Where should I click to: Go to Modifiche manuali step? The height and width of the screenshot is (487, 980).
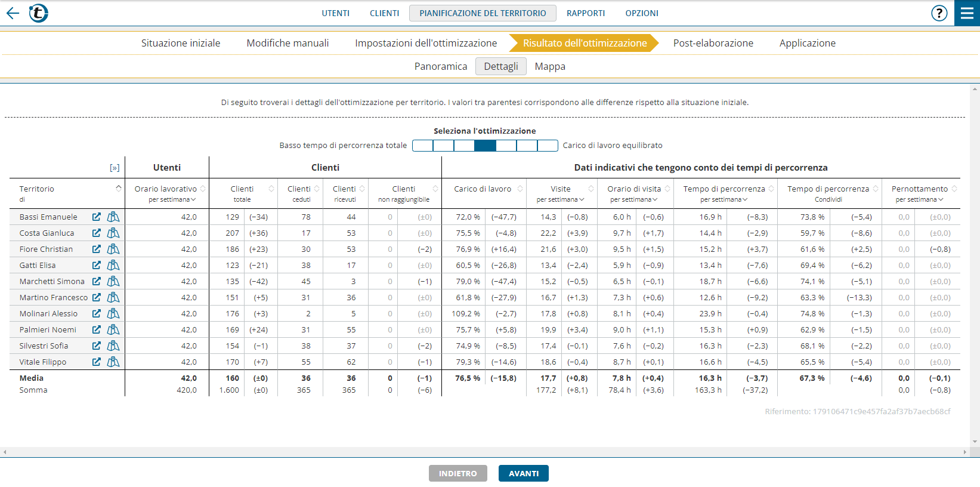click(287, 43)
